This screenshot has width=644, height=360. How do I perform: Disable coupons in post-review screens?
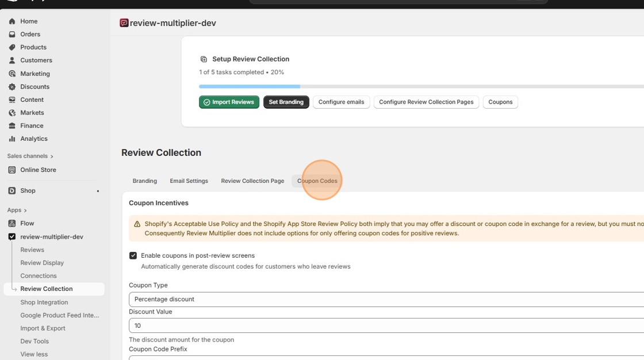click(133, 255)
